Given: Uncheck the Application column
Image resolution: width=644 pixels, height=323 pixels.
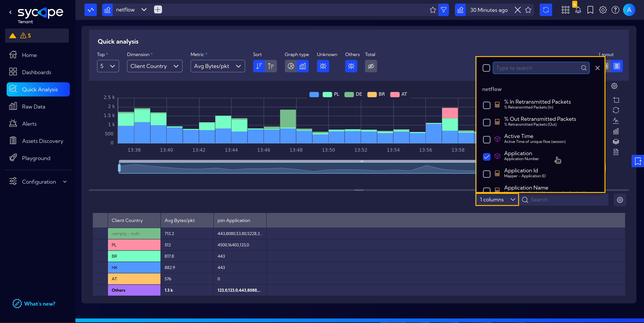Looking at the screenshot, I should click(487, 157).
